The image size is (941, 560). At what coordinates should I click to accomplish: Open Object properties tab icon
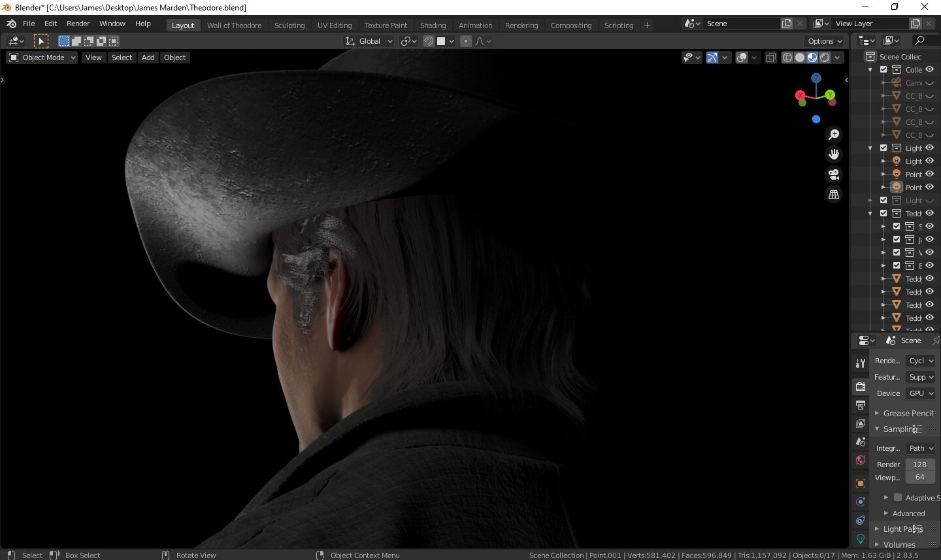[x=861, y=484]
